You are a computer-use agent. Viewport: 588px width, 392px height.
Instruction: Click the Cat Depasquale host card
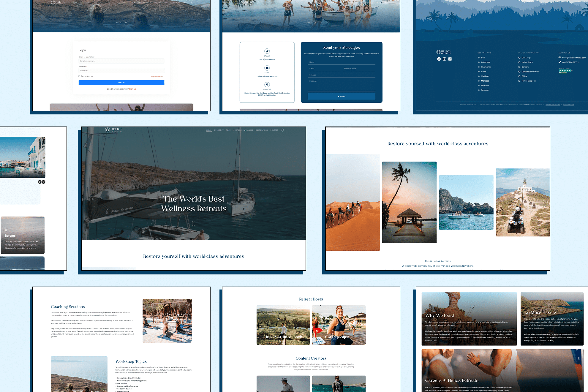(339, 325)
